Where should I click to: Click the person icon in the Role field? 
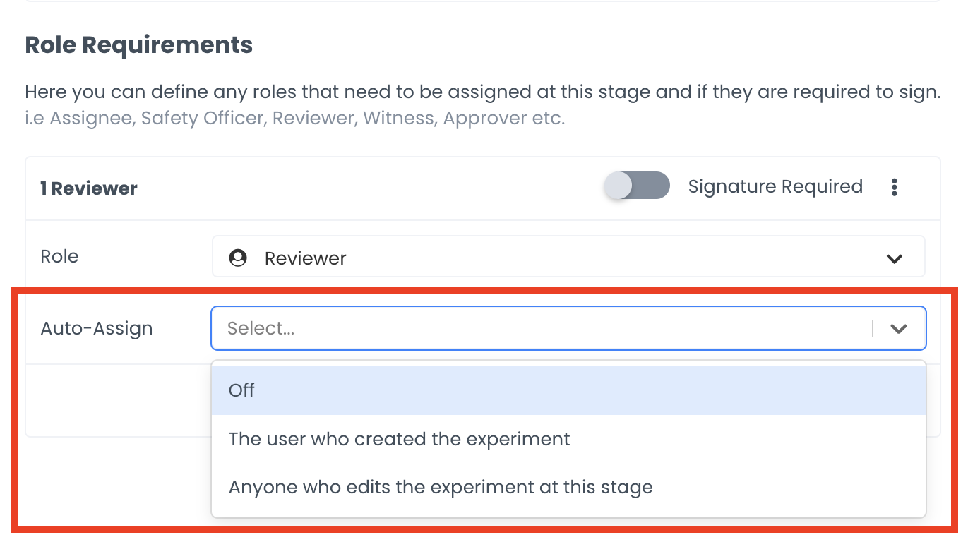coord(239,258)
